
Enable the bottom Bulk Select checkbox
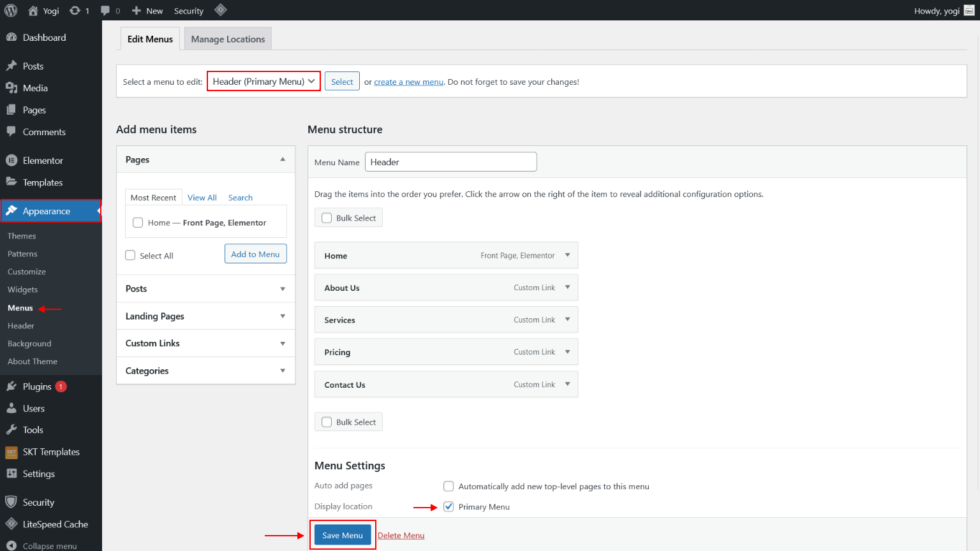click(x=327, y=422)
